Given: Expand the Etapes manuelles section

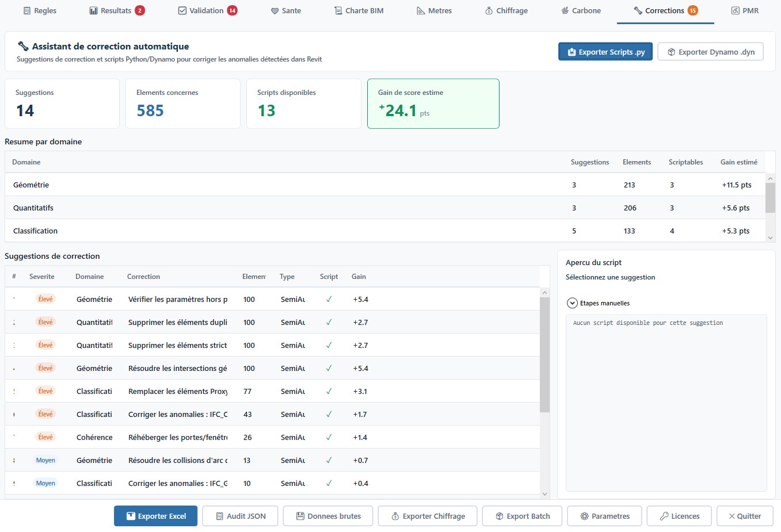Looking at the screenshot, I should (x=572, y=303).
